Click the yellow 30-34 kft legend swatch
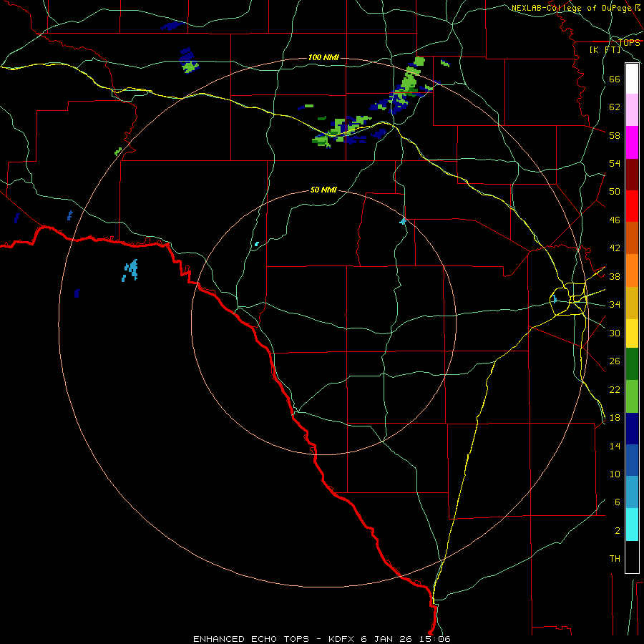The width and height of the screenshot is (644, 644). pos(632,333)
